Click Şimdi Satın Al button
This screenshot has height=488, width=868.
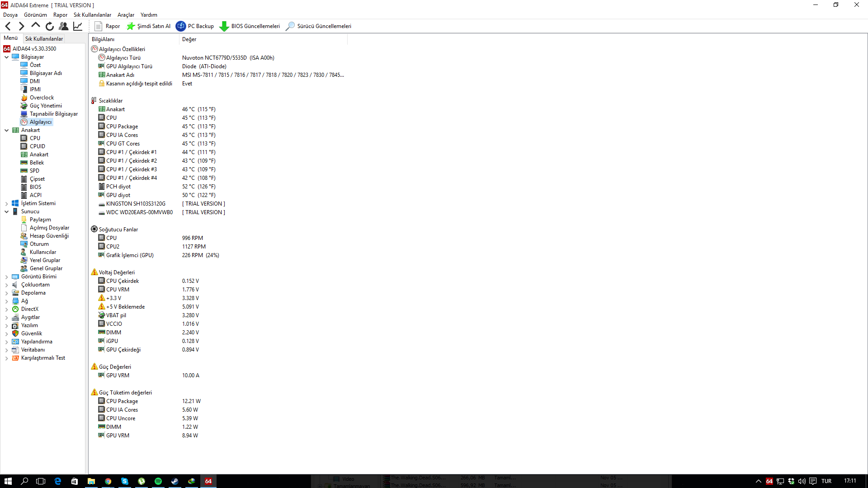[148, 26]
